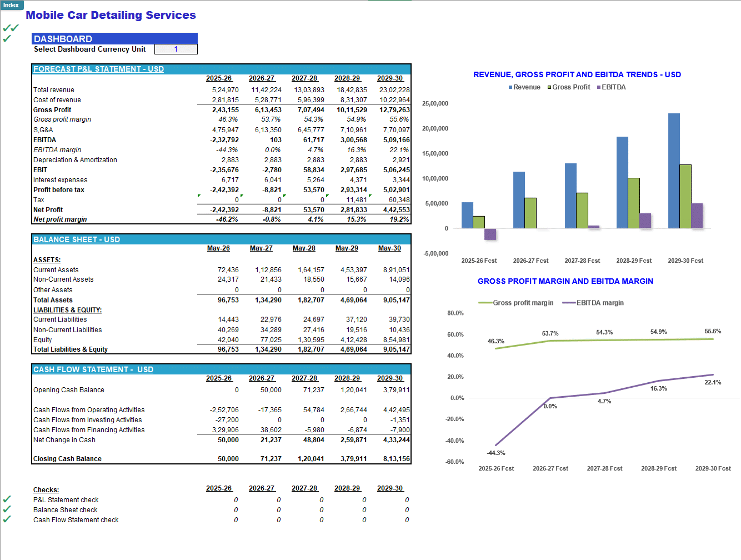This screenshot has width=741, height=560.
Task: Select Interest expenses value 6,717
Action: tap(230, 179)
